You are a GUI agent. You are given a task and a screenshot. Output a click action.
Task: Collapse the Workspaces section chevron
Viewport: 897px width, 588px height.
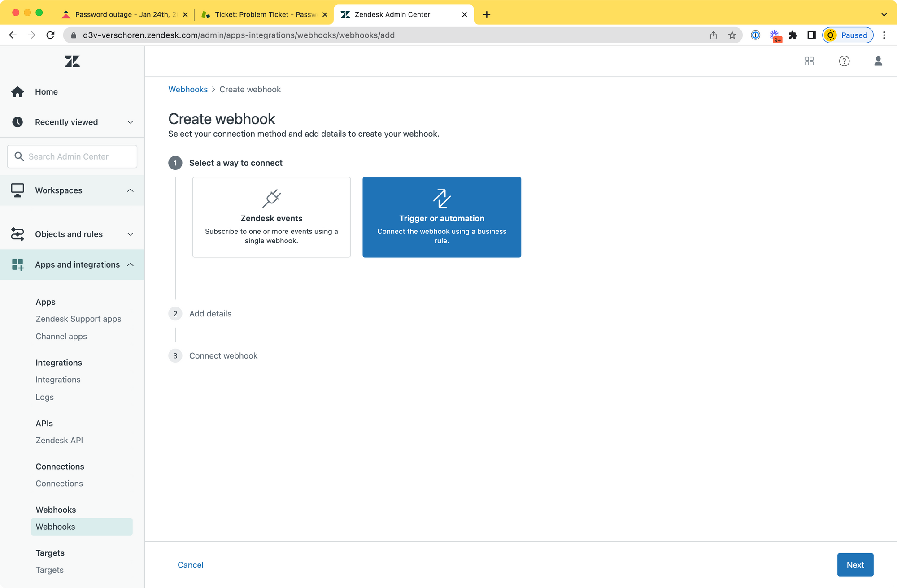coord(130,190)
